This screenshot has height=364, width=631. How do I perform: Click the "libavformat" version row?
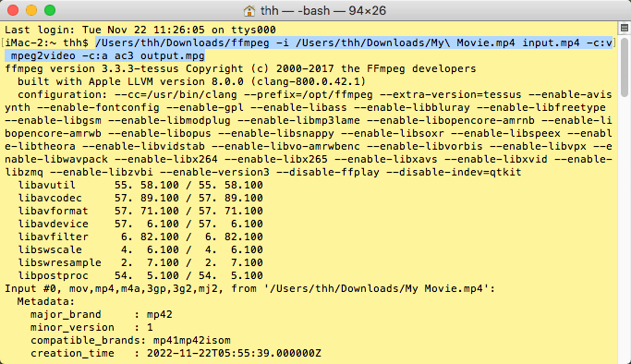pyautogui.click(x=140, y=211)
